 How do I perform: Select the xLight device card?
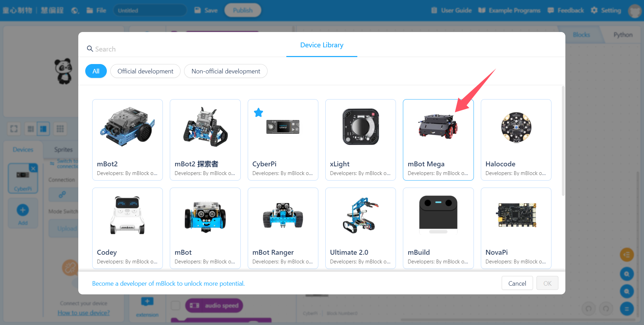pos(360,140)
